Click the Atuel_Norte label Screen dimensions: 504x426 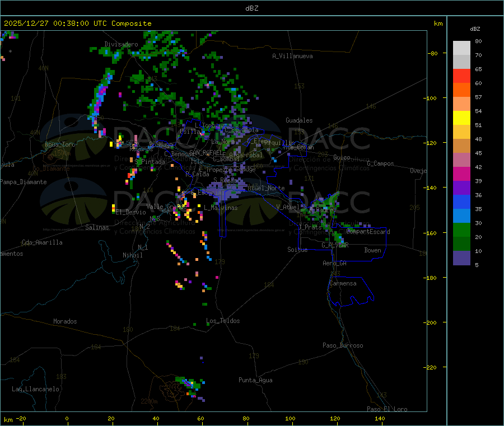(x=266, y=188)
